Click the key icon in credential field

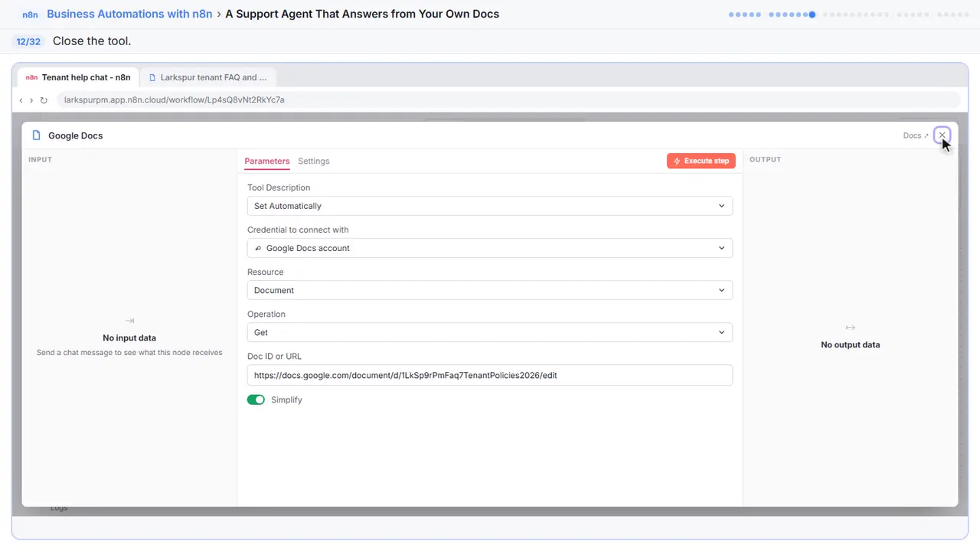[x=258, y=248]
